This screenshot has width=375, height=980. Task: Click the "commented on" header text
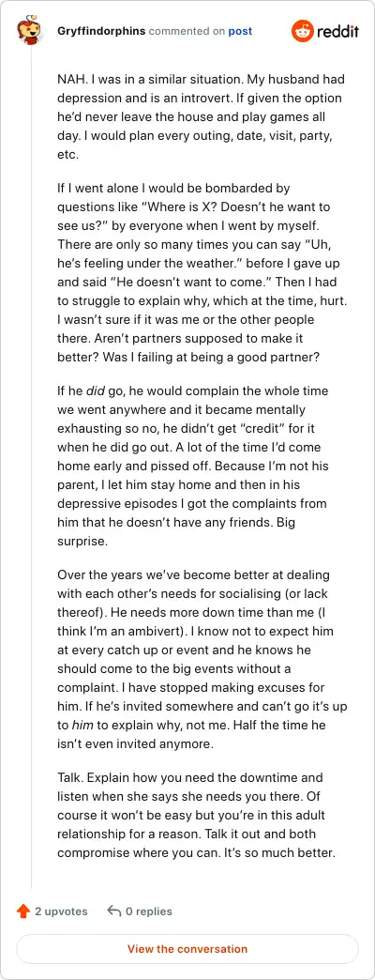point(187,31)
